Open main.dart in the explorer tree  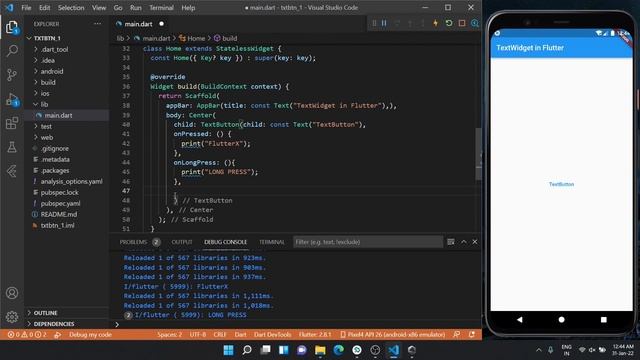pos(58,115)
